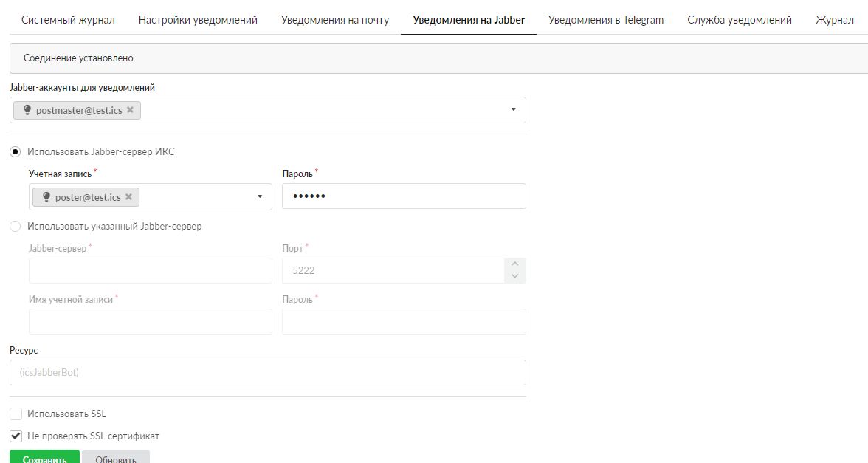Screen dimensions: 868x463
Task: Remove poster@test.ics tag with x icon
Action: coord(129,197)
